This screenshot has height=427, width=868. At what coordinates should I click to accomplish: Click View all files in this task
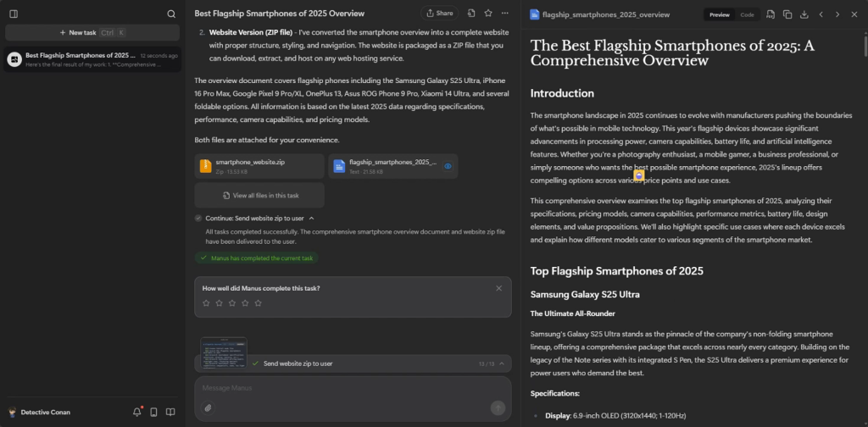pos(259,195)
